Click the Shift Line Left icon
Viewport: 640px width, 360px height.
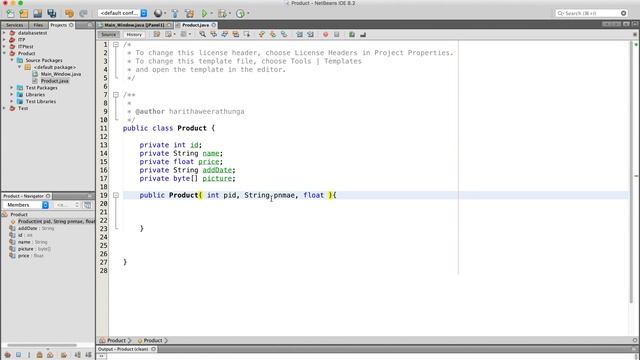coord(299,35)
